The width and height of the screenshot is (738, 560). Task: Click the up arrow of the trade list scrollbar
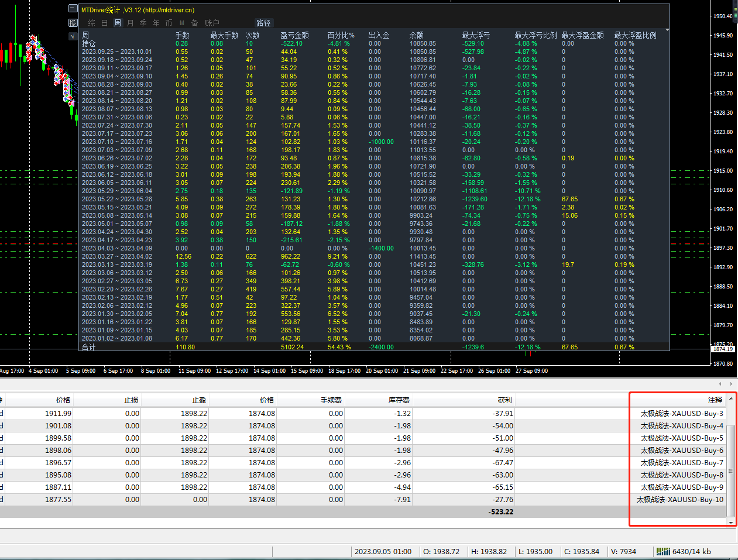click(x=731, y=398)
